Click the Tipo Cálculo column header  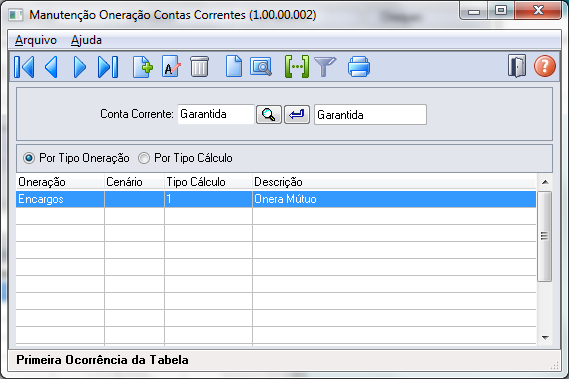(x=208, y=182)
